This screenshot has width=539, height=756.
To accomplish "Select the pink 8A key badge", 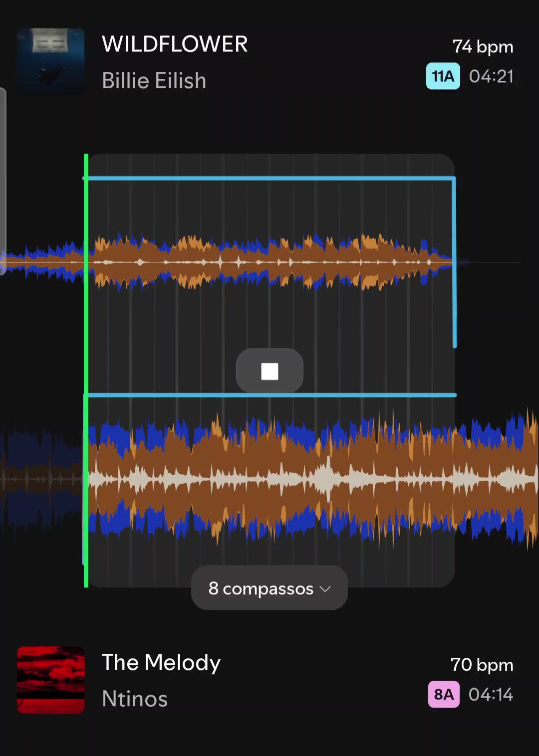I will coord(444,694).
